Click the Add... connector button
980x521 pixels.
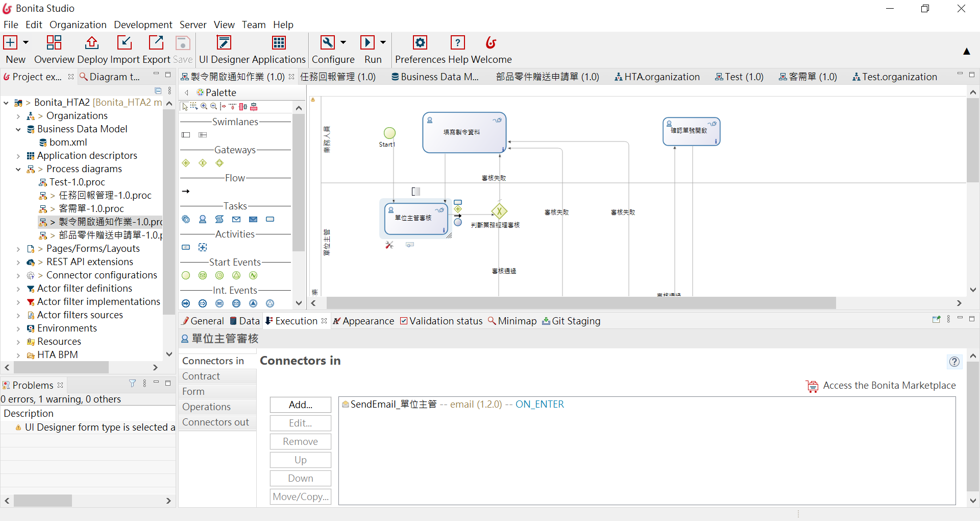click(301, 405)
